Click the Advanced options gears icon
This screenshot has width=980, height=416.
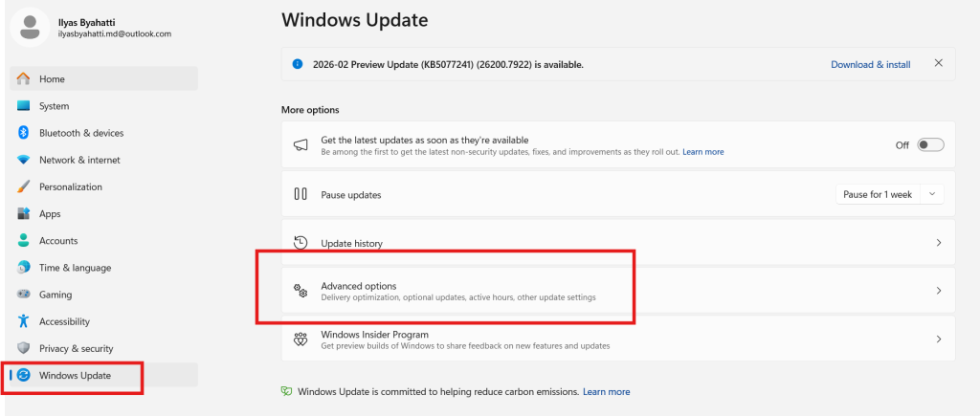tap(301, 291)
